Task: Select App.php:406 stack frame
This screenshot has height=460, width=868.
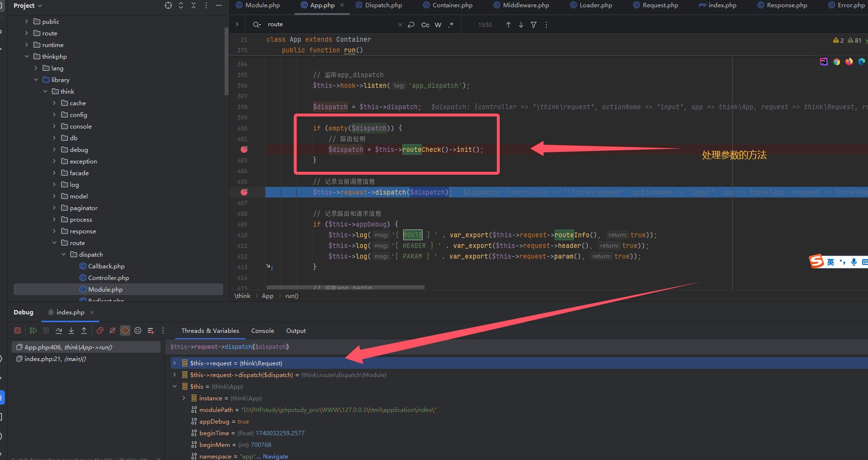Action: coord(86,347)
